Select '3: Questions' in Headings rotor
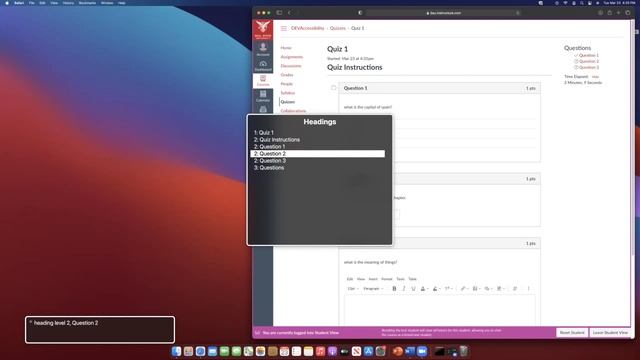 (269, 168)
